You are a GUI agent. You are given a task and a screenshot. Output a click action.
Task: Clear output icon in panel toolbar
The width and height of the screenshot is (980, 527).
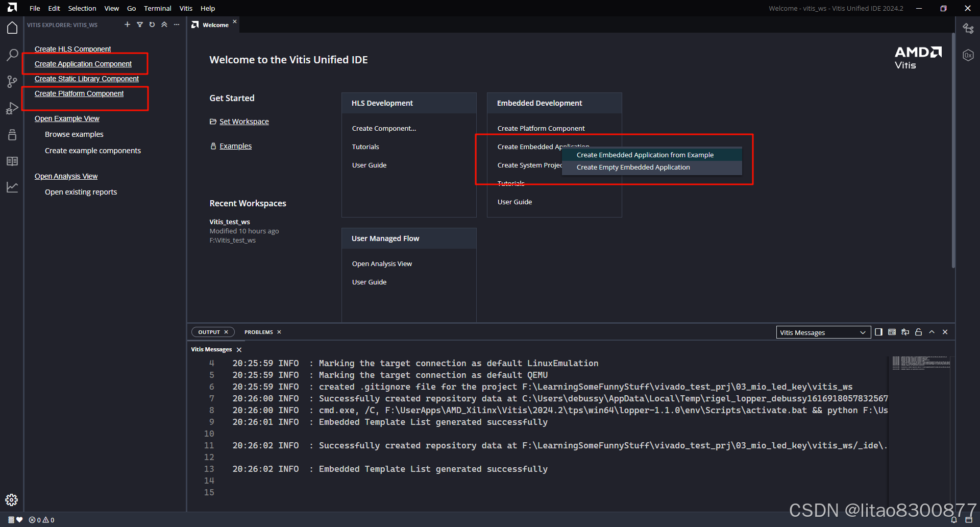pos(892,332)
